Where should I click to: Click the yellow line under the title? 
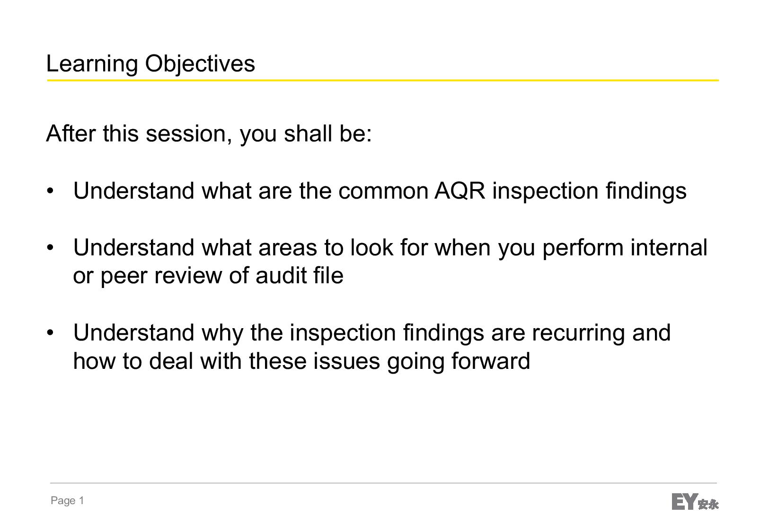383,80
